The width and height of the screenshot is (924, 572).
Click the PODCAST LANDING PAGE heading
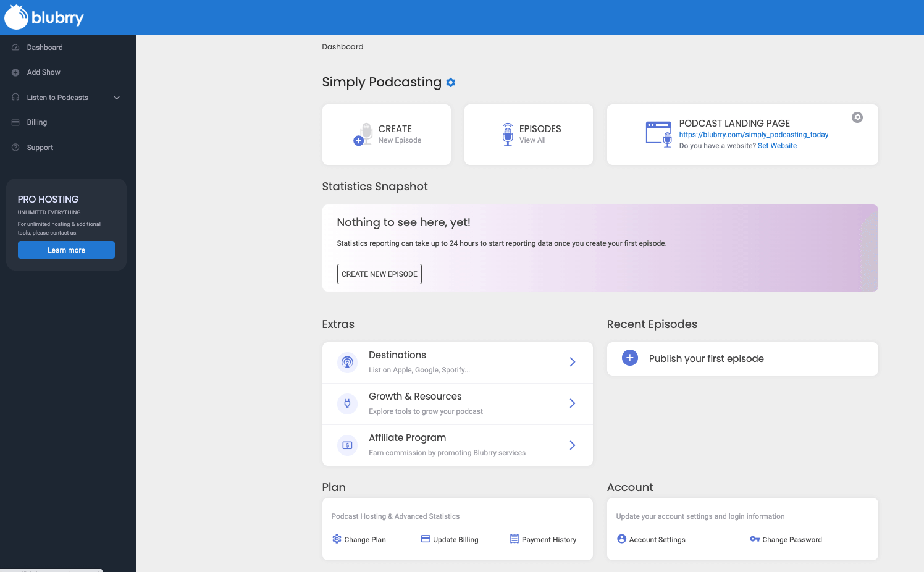coord(734,124)
